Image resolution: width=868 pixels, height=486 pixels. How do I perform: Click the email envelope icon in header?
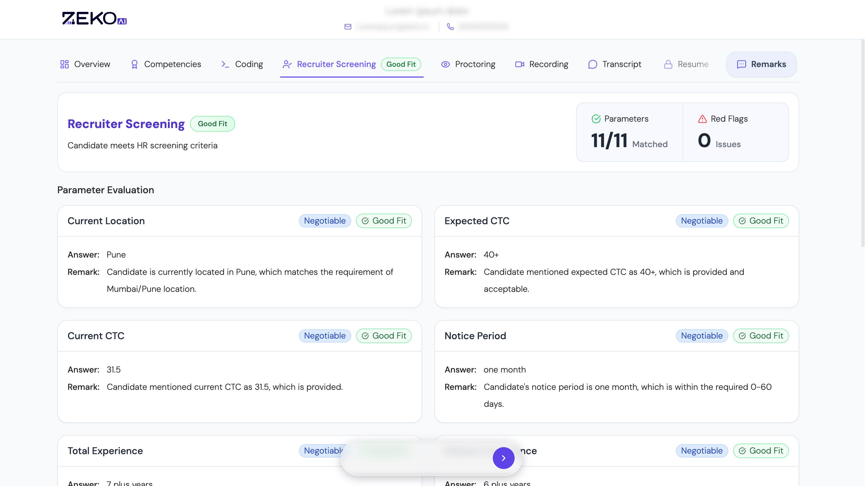click(348, 27)
